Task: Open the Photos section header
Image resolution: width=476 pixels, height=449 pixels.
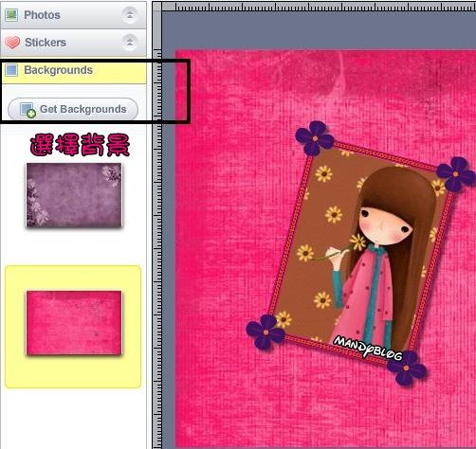Action: (74, 15)
